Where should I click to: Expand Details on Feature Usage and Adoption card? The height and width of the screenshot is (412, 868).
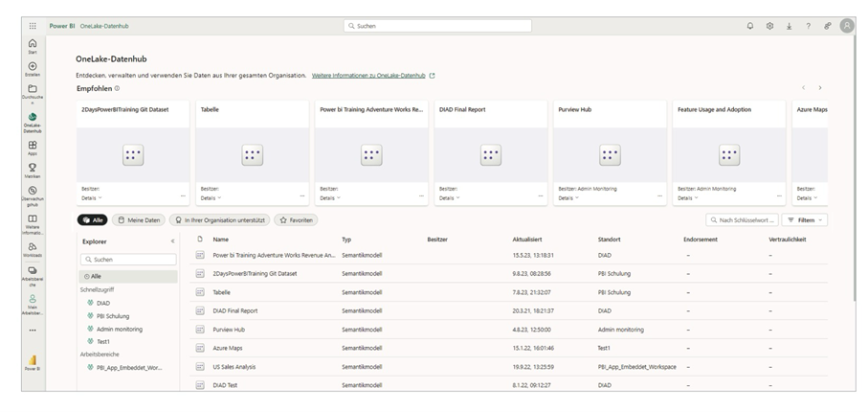pos(688,198)
